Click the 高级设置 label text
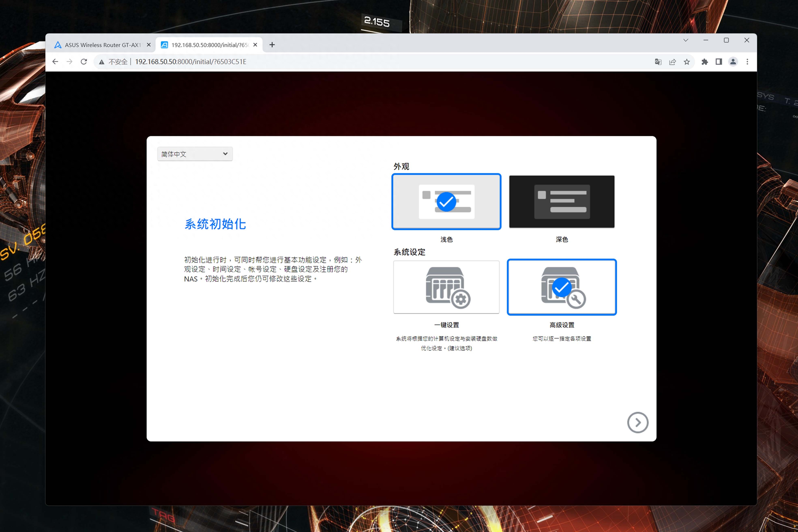Image resolution: width=798 pixels, height=532 pixels. point(562,325)
